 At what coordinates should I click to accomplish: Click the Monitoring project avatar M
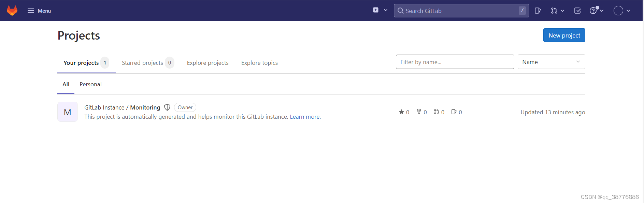[68, 112]
